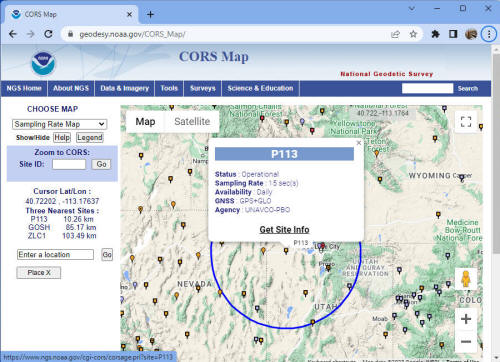
Task: Go back to the previous page
Action: (13, 34)
